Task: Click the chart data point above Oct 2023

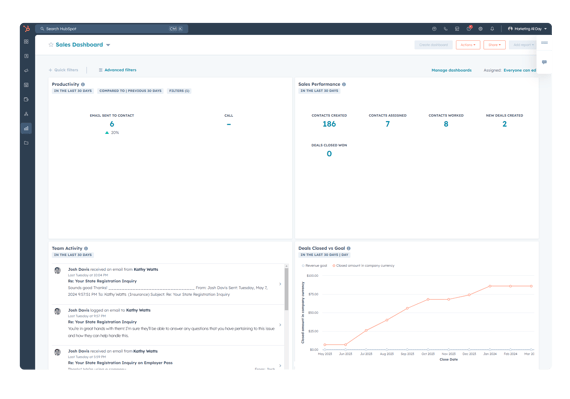Action: (428, 300)
